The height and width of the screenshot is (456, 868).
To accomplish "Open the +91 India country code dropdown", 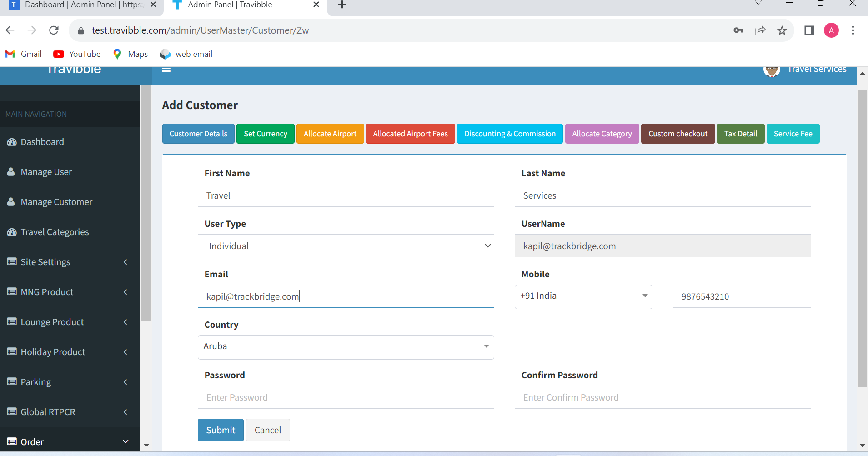I will click(x=583, y=296).
